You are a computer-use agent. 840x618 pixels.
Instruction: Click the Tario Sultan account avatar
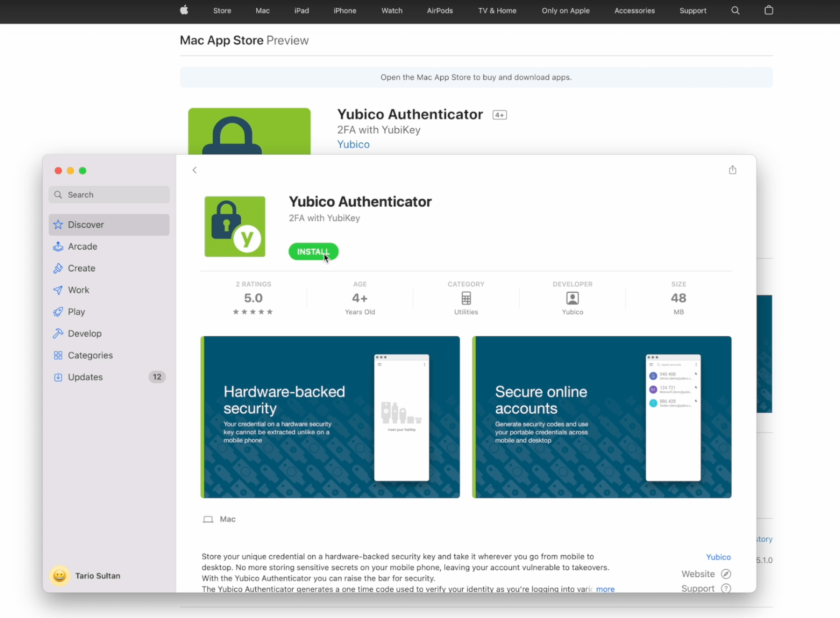pyautogui.click(x=60, y=576)
